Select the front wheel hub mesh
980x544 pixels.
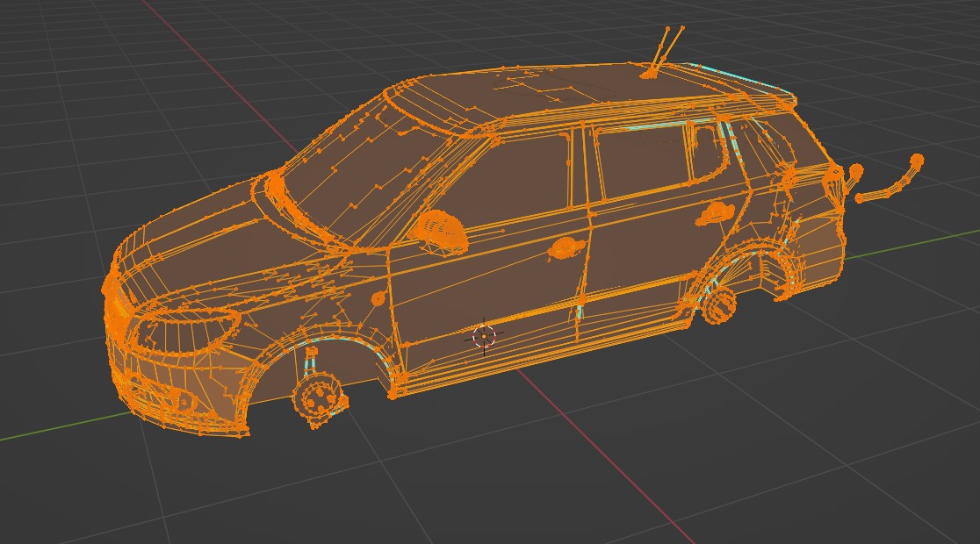tap(320, 397)
